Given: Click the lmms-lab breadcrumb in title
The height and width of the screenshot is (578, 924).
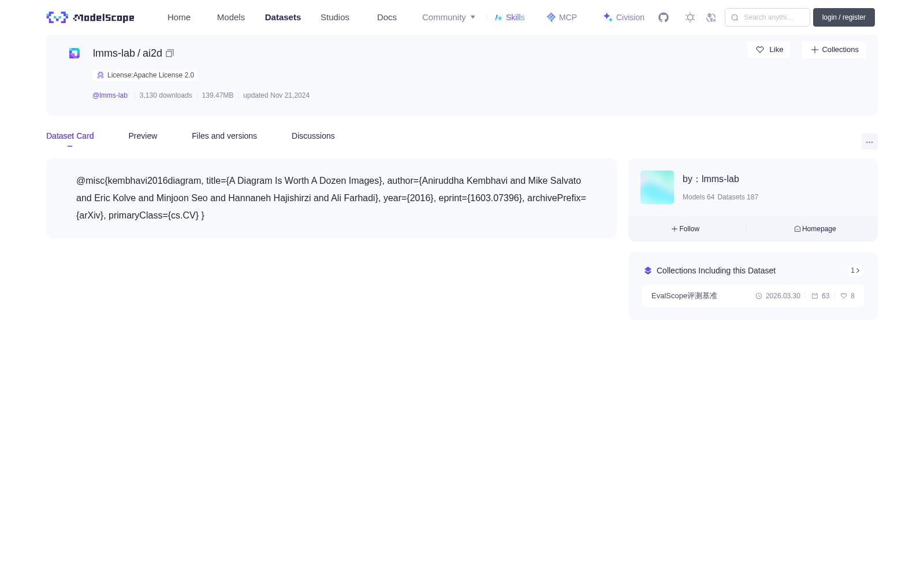Looking at the screenshot, I should [x=114, y=53].
